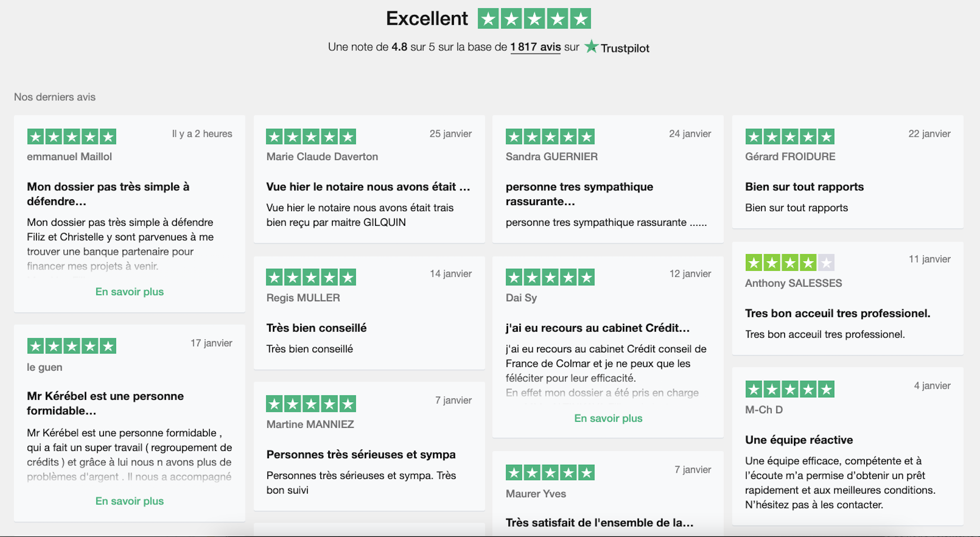Expand emmanuel Maillol's review with En savoir plus
Image resolution: width=980 pixels, height=537 pixels.
tap(129, 292)
